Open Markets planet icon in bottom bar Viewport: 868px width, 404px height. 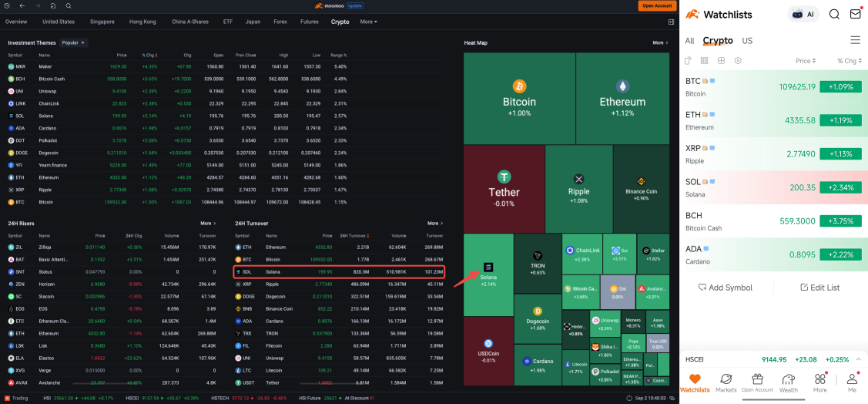click(726, 382)
